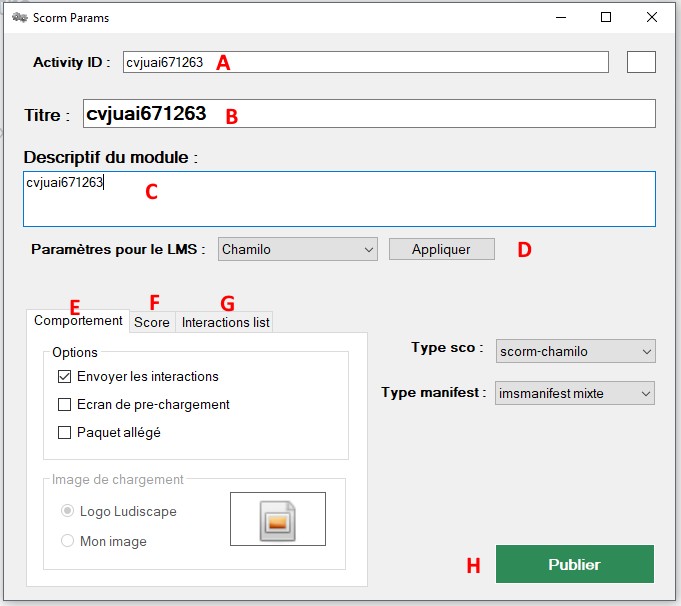Image resolution: width=681 pixels, height=606 pixels.
Task: Click the small square button beside Activity ID
Action: tap(641, 62)
